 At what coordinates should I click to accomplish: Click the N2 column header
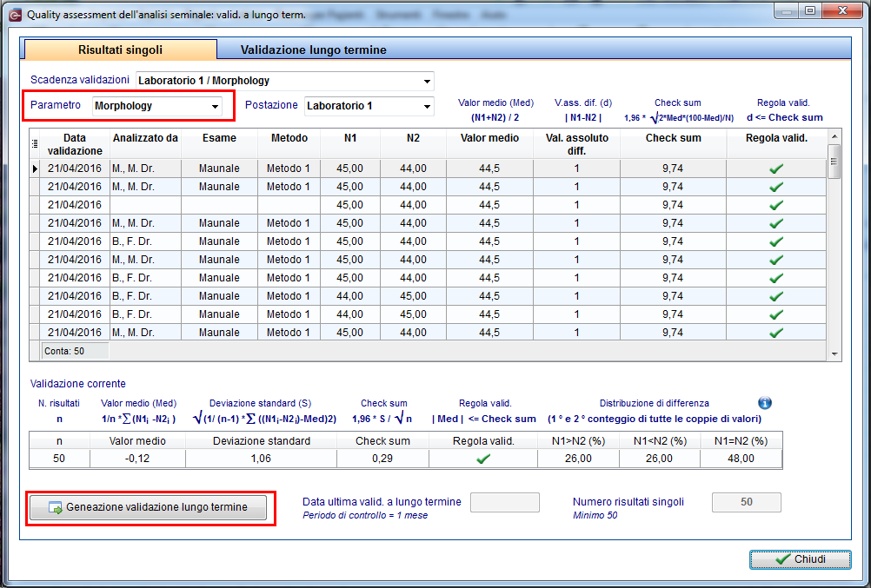[x=413, y=144]
